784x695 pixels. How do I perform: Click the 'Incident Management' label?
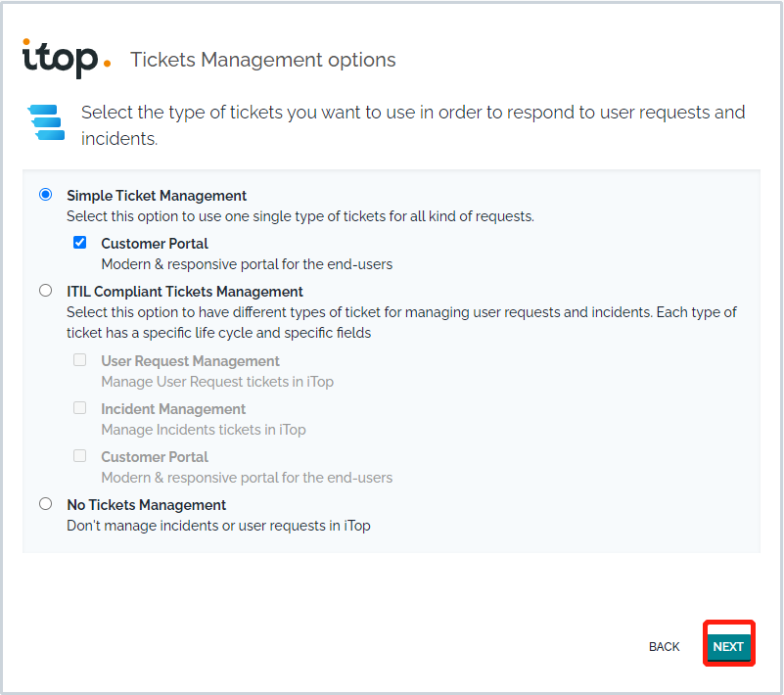(x=173, y=409)
